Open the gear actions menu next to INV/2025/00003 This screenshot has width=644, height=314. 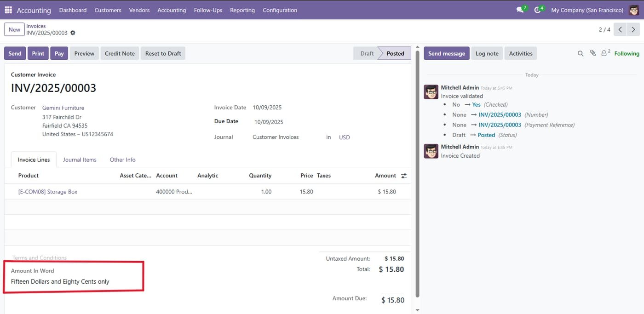point(73,33)
